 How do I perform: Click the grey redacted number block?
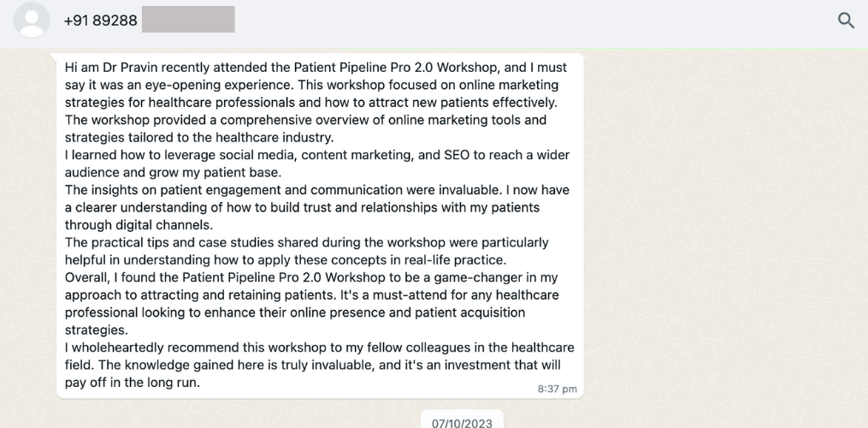pos(188,20)
